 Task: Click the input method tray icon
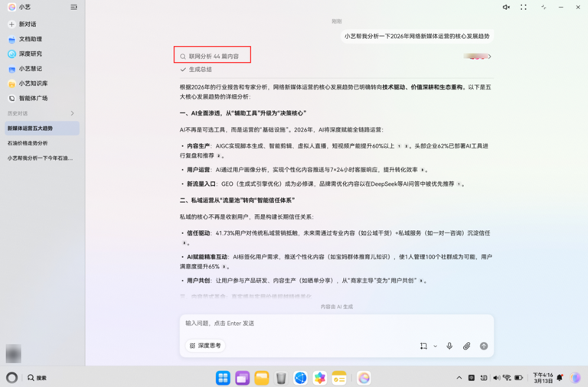point(472,378)
